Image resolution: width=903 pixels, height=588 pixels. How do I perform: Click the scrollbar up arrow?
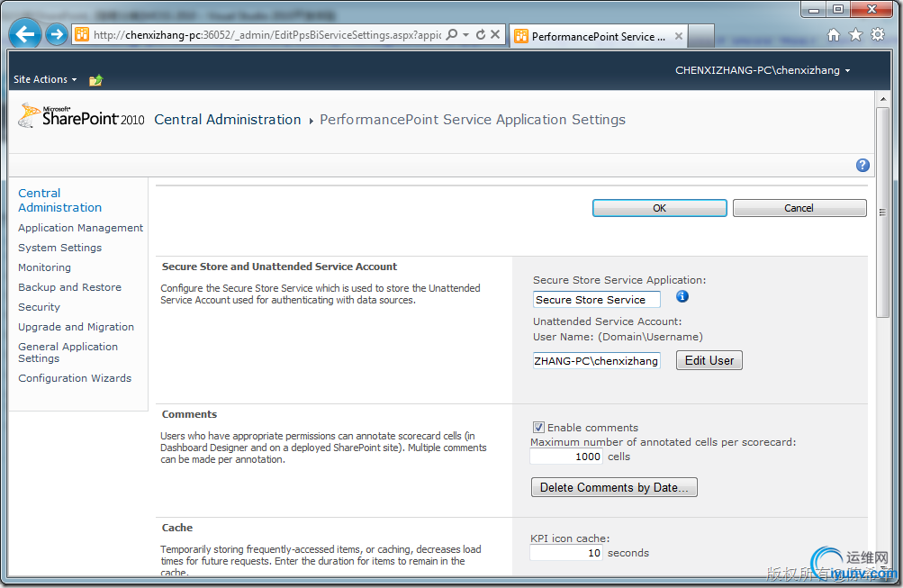[882, 99]
